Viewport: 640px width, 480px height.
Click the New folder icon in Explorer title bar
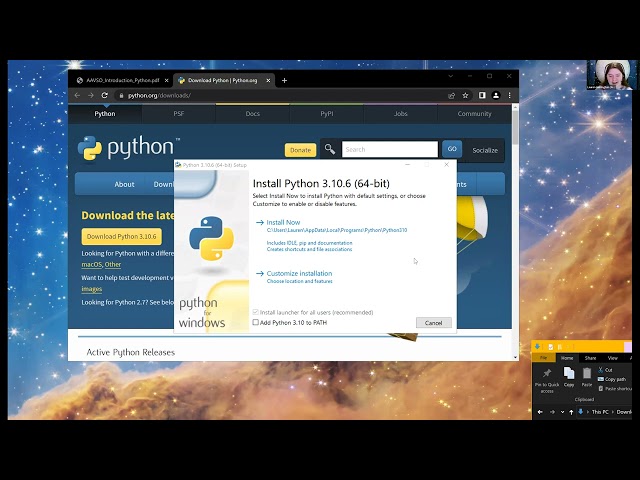[560, 347]
